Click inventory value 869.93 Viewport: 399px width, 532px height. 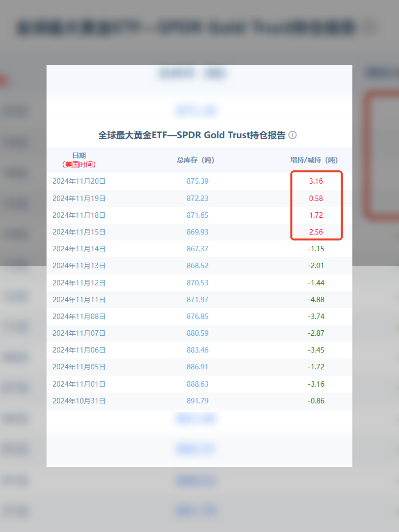197,232
